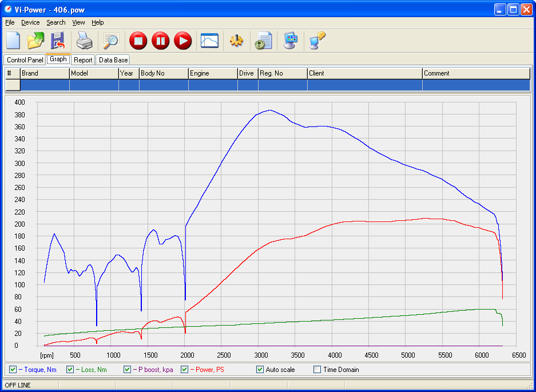Enable the Time Domain checkbox
Image resolution: width=536 pixels, height=392 pixels.
coord(317,370)
